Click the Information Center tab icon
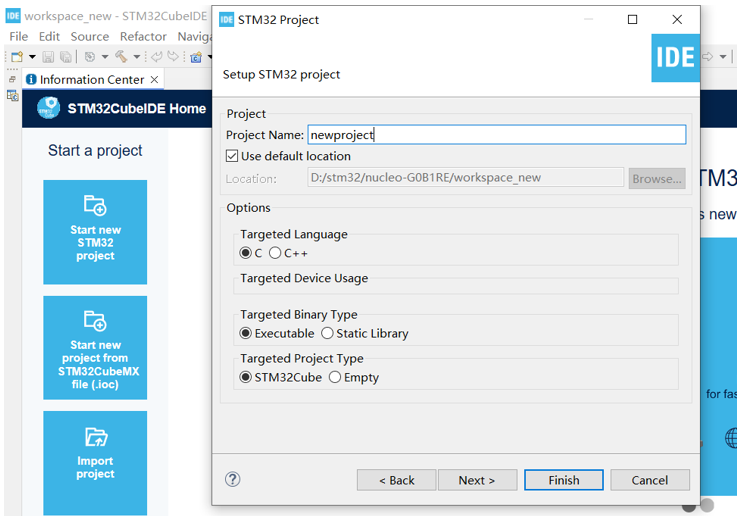This screenshot has width=737, height=516. tap(31, 79)
